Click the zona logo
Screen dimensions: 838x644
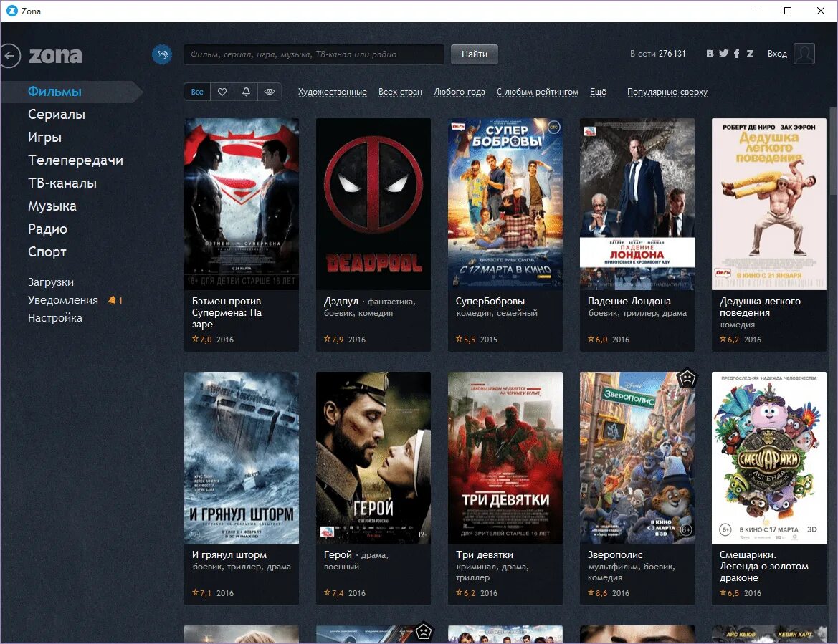pyautogui.click(x=56, y=56)
